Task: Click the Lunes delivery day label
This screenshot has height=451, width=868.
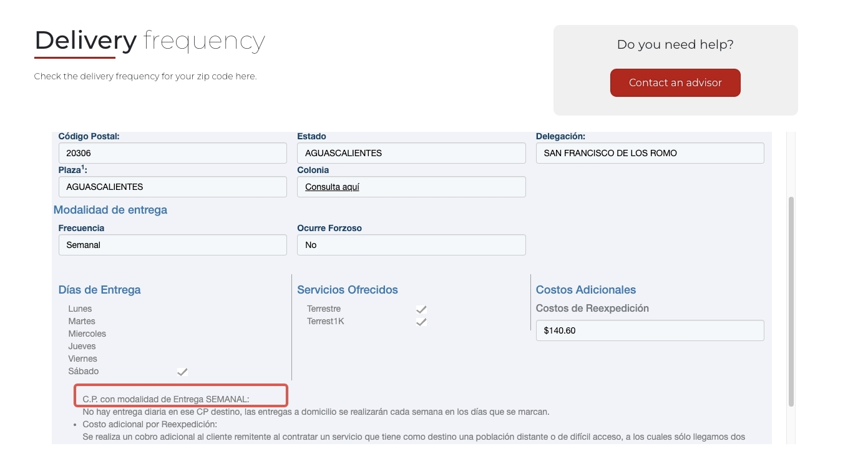Action: point(80,309)
